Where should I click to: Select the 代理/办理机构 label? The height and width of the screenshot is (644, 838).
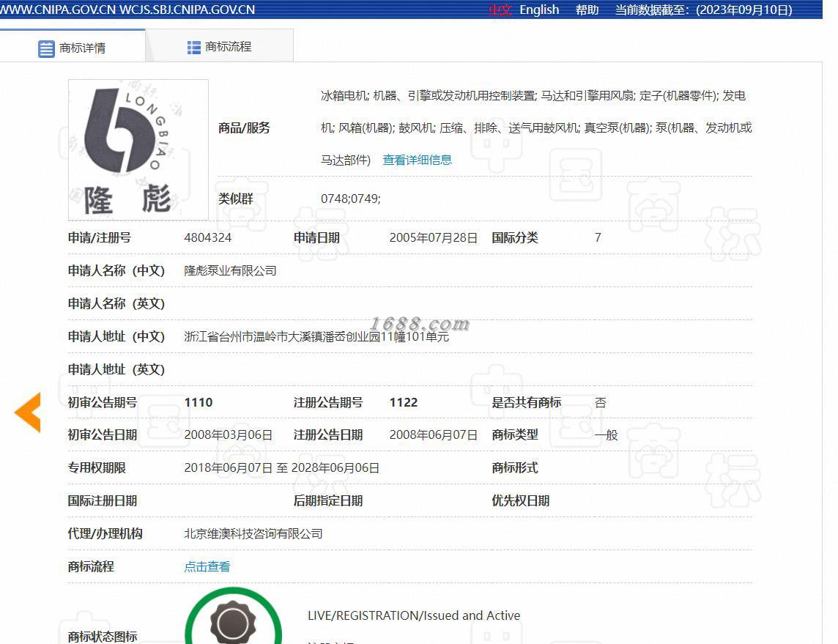tap(105, 534)
